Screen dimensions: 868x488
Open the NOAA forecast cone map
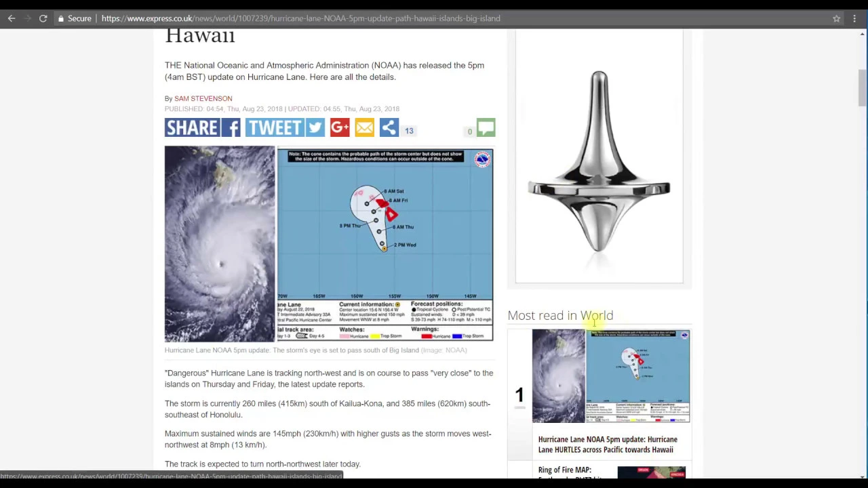pos(385,244)
